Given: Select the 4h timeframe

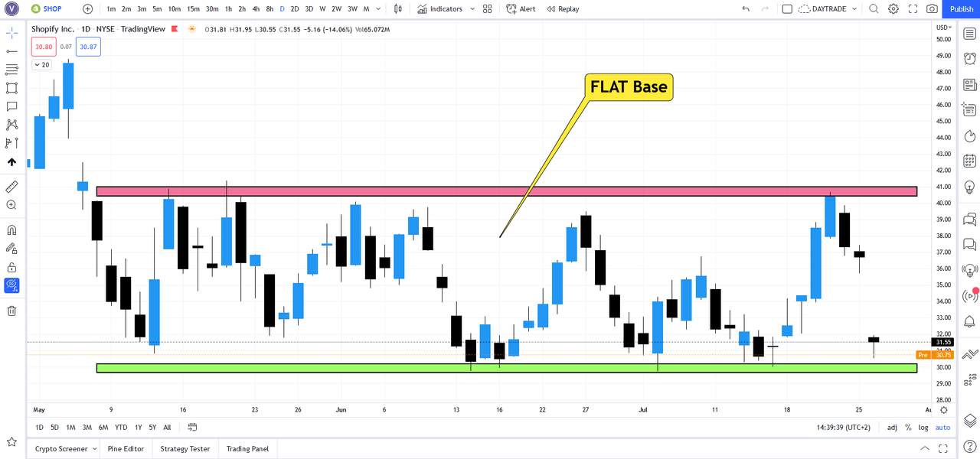Looking at the screenshot, I should (x=256, y=9).
